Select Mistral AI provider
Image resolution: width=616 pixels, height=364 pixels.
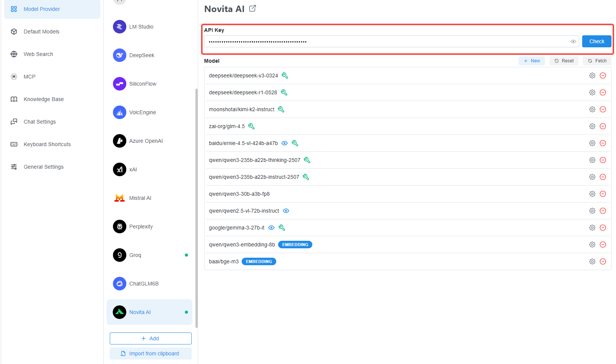click(x=150, y=198)
